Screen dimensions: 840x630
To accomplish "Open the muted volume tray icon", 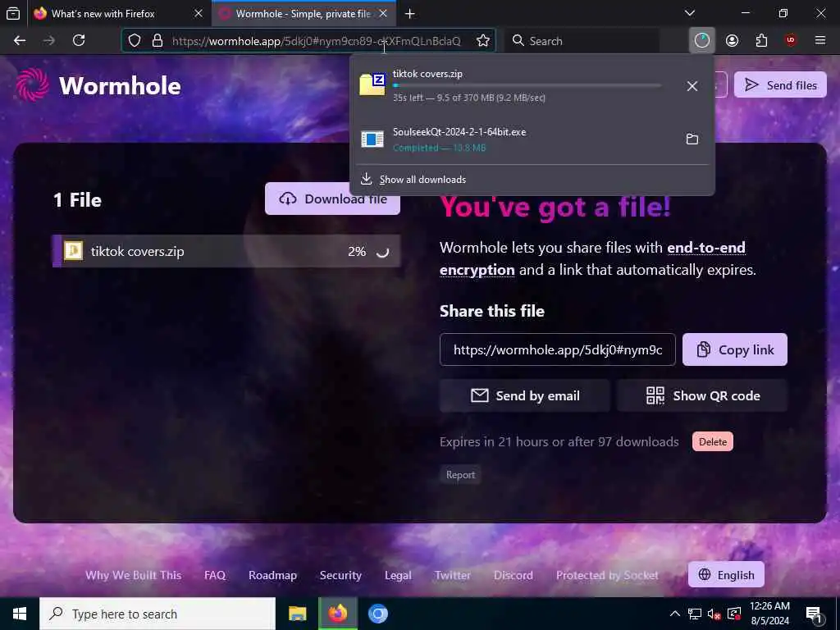I will (x=714, y=614).
